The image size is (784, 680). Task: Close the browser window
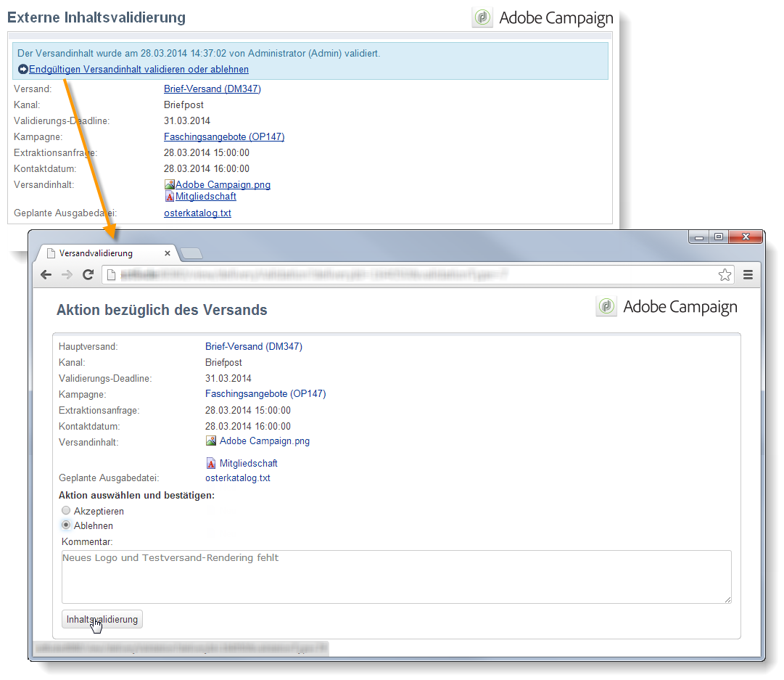746,237
